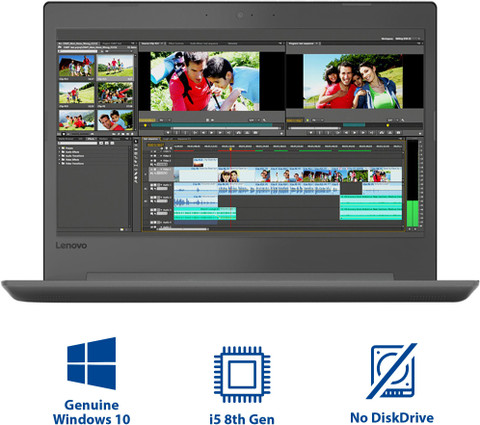Select the Zoom magnifier tool in Tools panel
The image size is (480, 425).
(136, 182)
